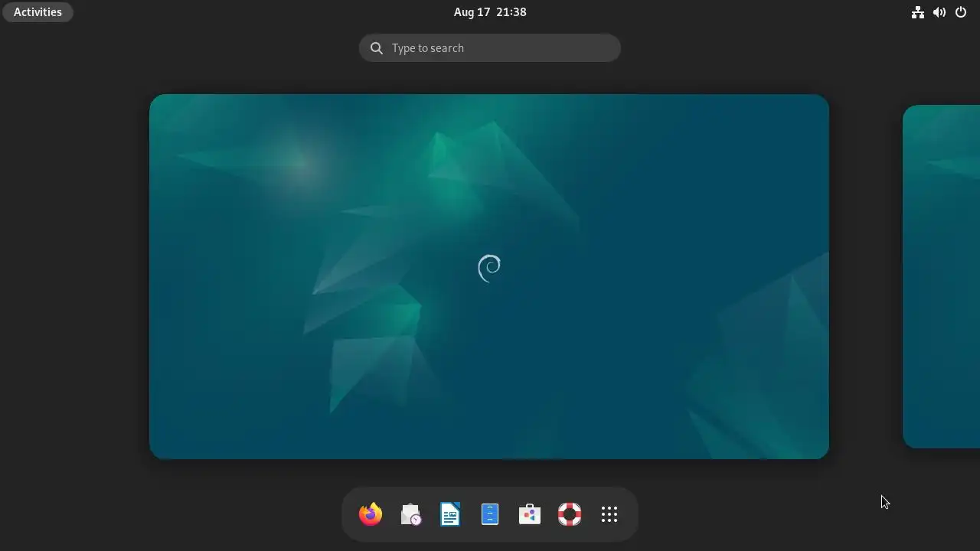Open Evolution mail and calendar icon

coord(410,514)
